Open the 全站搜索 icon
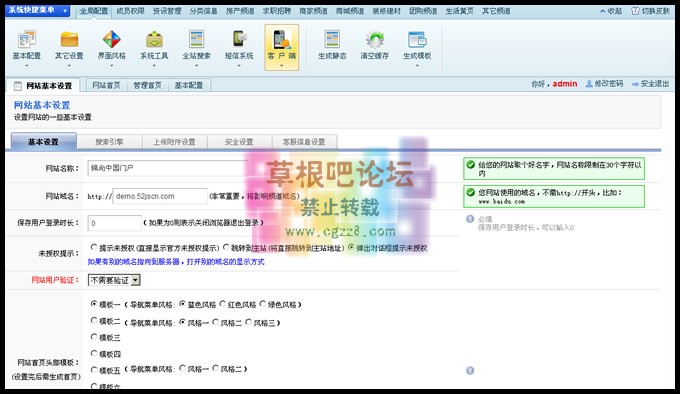 pos(196,39)
